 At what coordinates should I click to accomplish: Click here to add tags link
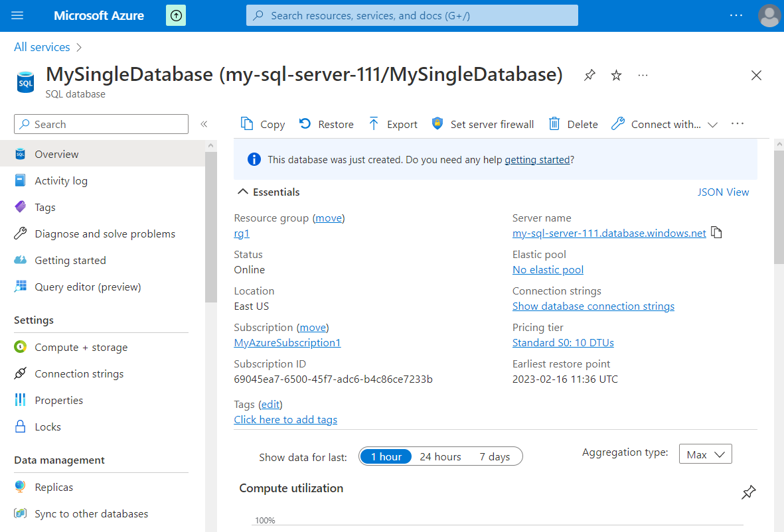click(285, 420)
